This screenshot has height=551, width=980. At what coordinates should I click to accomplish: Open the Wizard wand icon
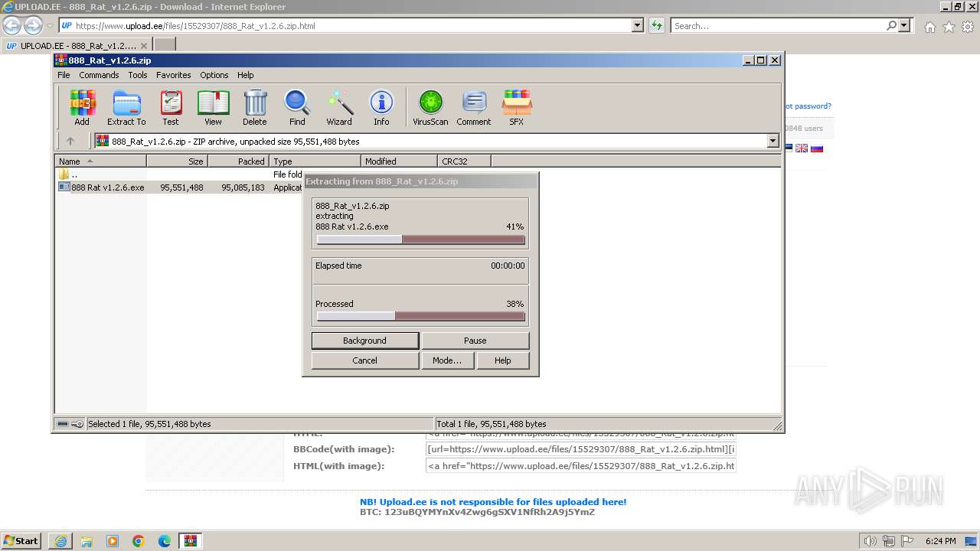pos(339,107)
